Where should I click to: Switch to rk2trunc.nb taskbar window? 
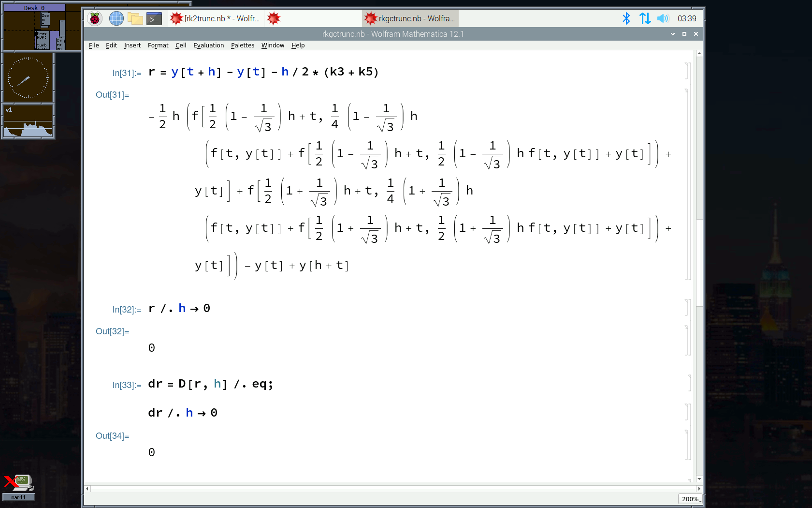point(215,18)
